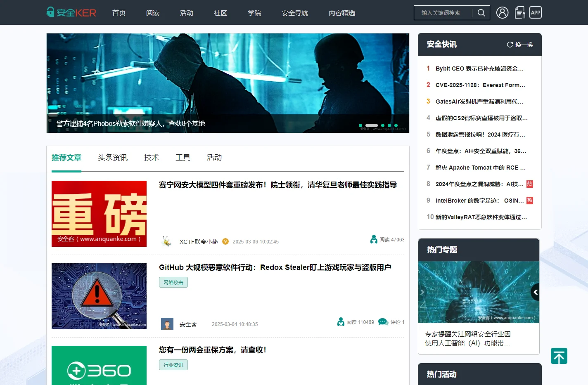Open article about Redox Stealer GitHub malware
Viewport: 588px width, 385px height.
point(275,267)
